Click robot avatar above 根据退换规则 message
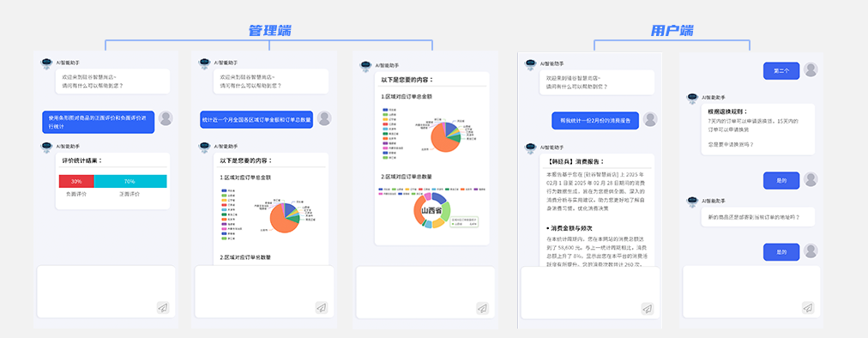The height and width of the screenshot is (338, 868). pyautogui.click(x=692, y=98)
